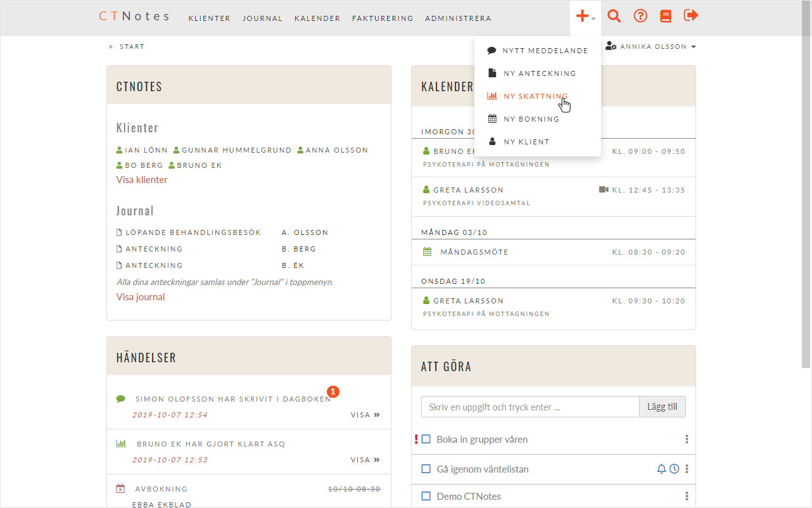Toggle the orange plus create menu

click(x=585, y=17)
